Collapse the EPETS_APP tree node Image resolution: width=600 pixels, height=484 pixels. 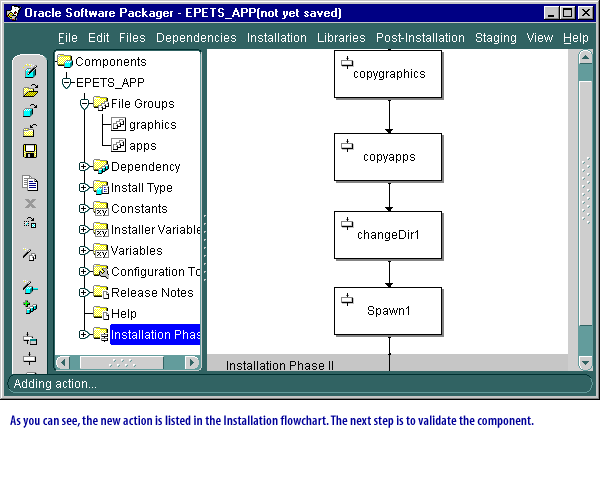pyautogui.click(x=67, y=83)
